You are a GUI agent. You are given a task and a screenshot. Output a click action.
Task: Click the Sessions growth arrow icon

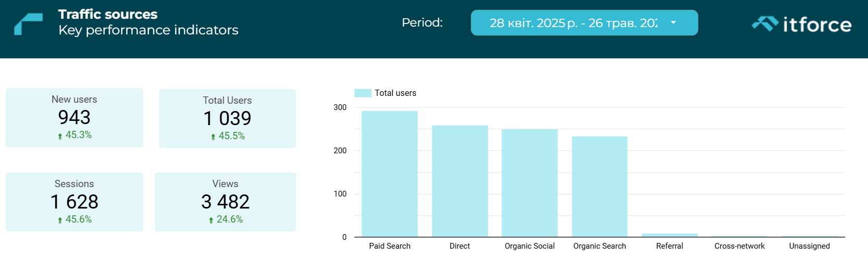60,221
